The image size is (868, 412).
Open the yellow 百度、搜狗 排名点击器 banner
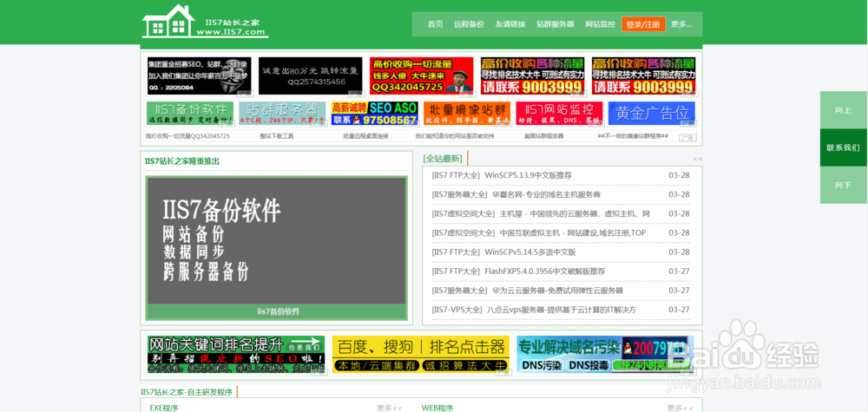point(421,355)
